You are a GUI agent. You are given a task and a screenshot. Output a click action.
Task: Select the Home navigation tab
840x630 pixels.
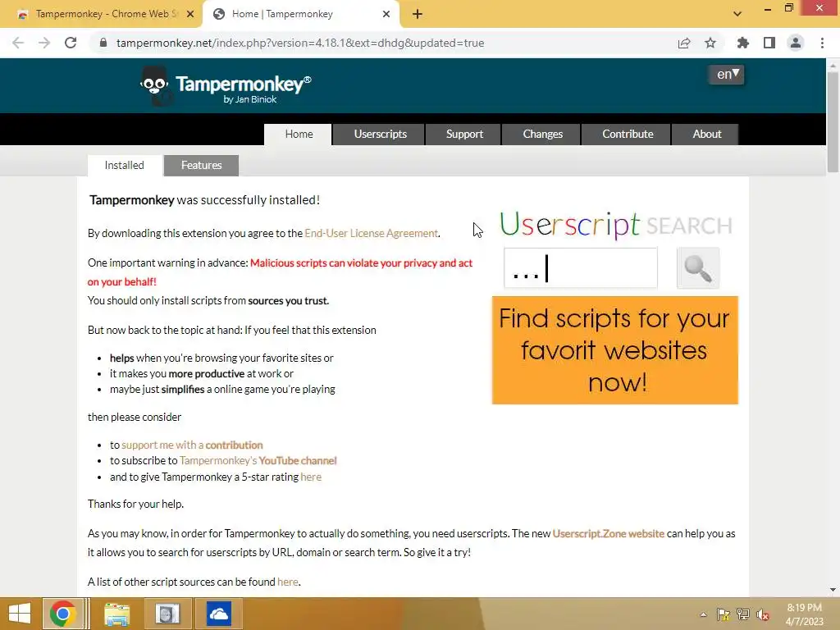299,134
